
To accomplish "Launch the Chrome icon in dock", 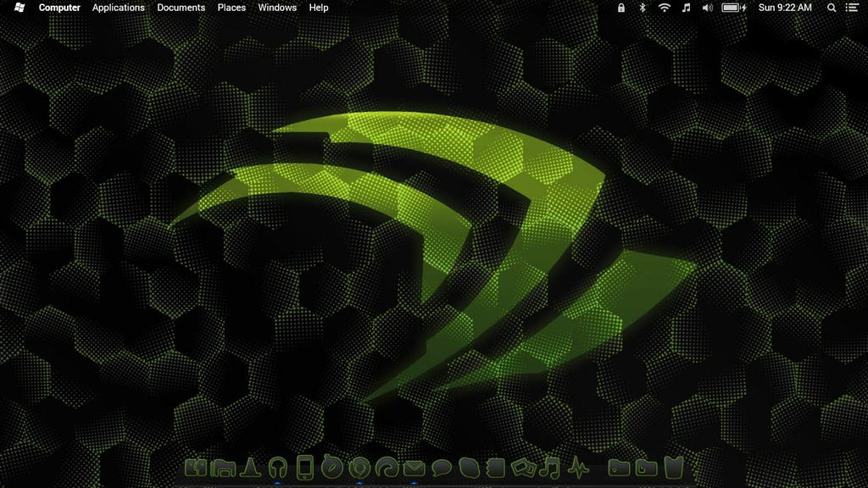I will pos(359,468).
